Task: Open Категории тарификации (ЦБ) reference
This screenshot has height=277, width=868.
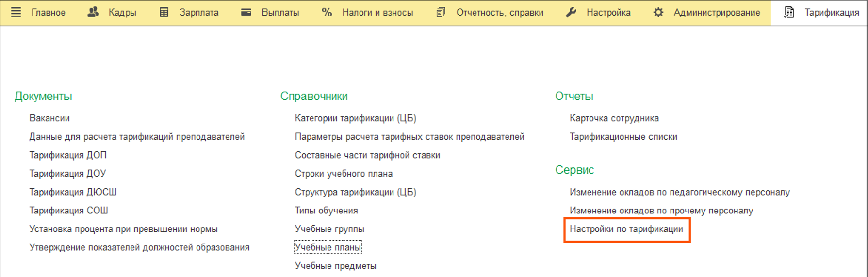Action: pyautogui.click(x=355, y=118)
